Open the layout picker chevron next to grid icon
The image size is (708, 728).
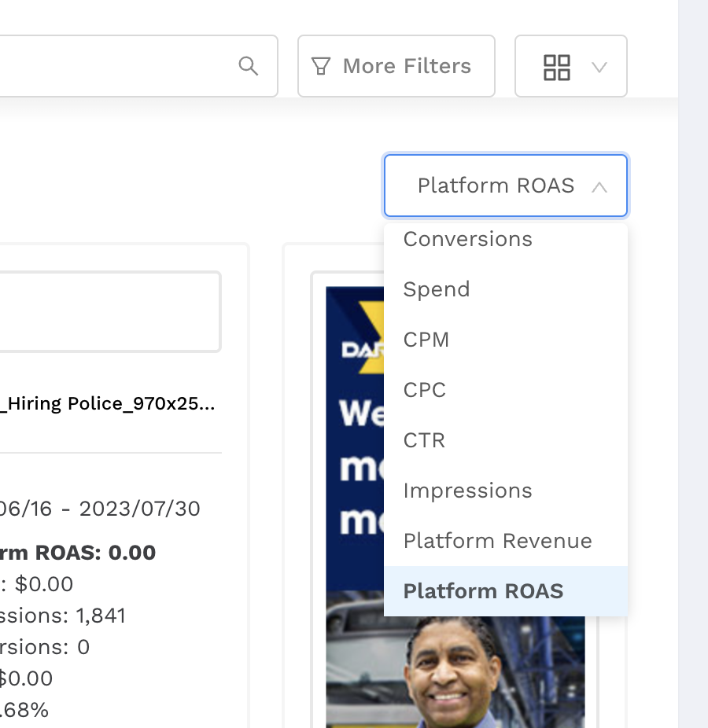pos(599,68)
